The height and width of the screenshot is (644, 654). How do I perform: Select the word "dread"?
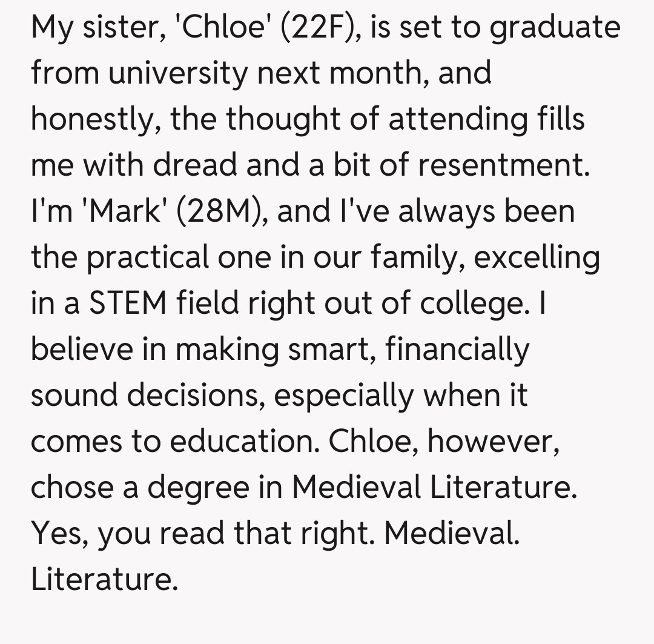click(193, 165)
